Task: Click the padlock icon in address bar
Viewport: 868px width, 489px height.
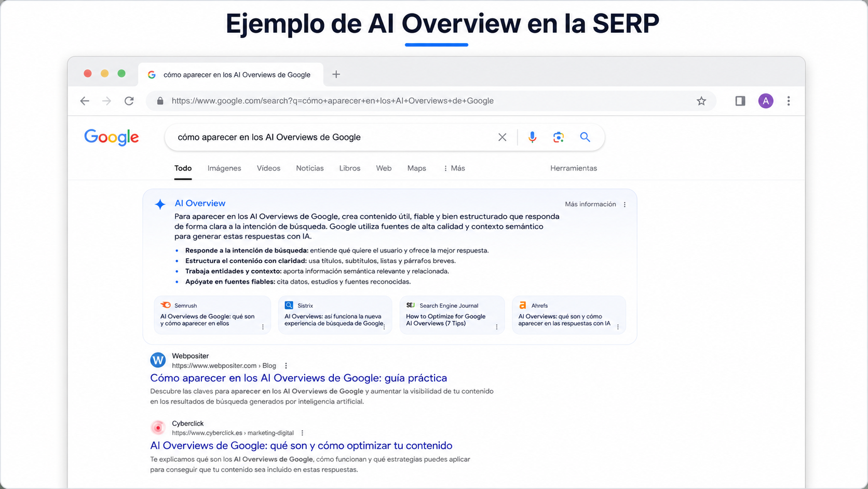Action: pyautogui.click(x=160, y=101)
